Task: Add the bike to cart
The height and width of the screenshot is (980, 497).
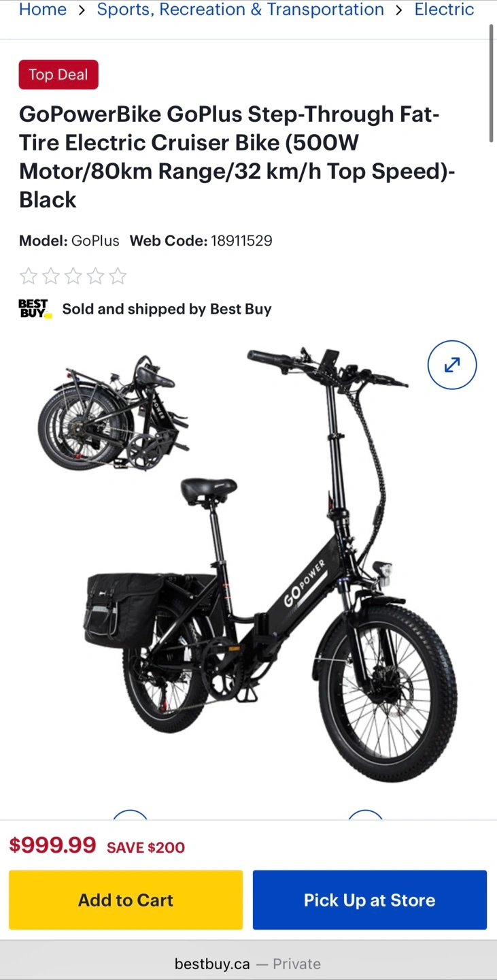Action: click(126, 900)
